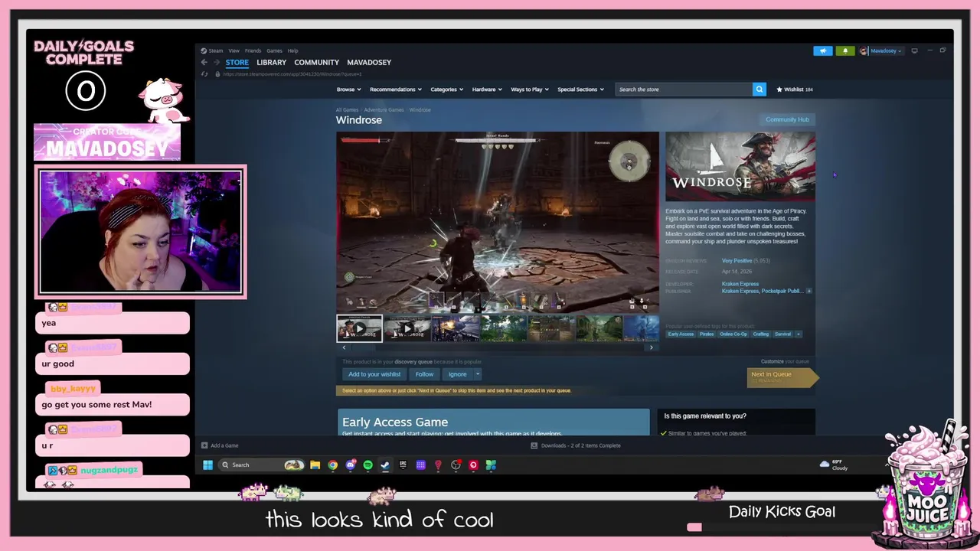Select the Pirates tag
The image size is (980, 551).
[707, 334]
